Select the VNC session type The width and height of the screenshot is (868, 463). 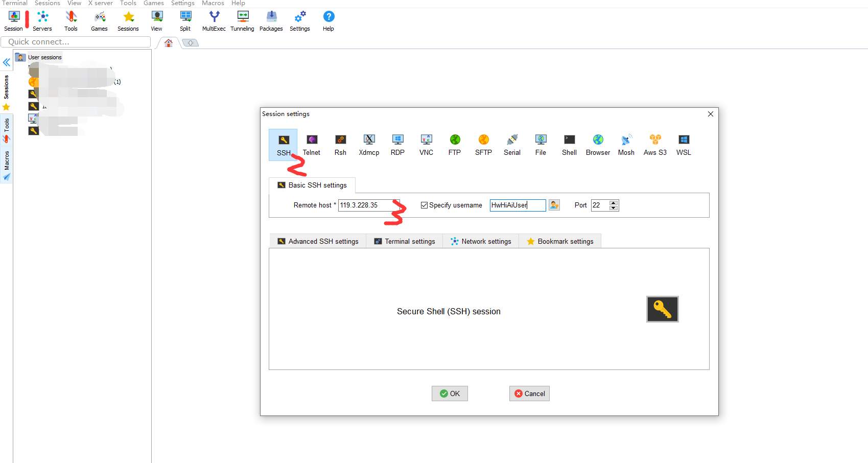tap(426, 145)
